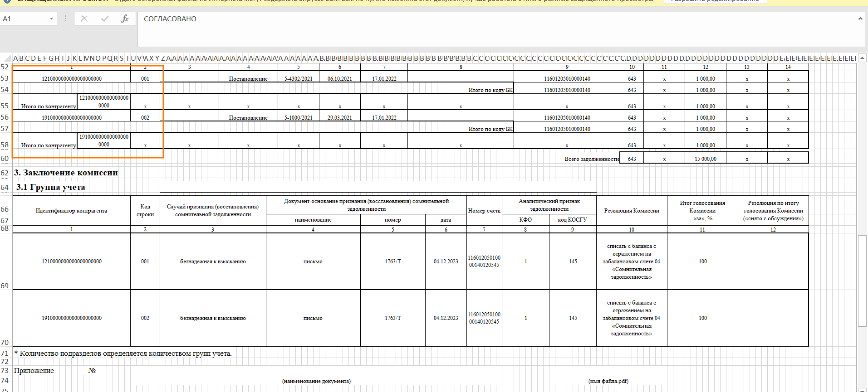868x392 pixels.
Task: Click identifier 1910000000000000000000 in row 70
Action: pyautogui.click(x=72, y=318)
